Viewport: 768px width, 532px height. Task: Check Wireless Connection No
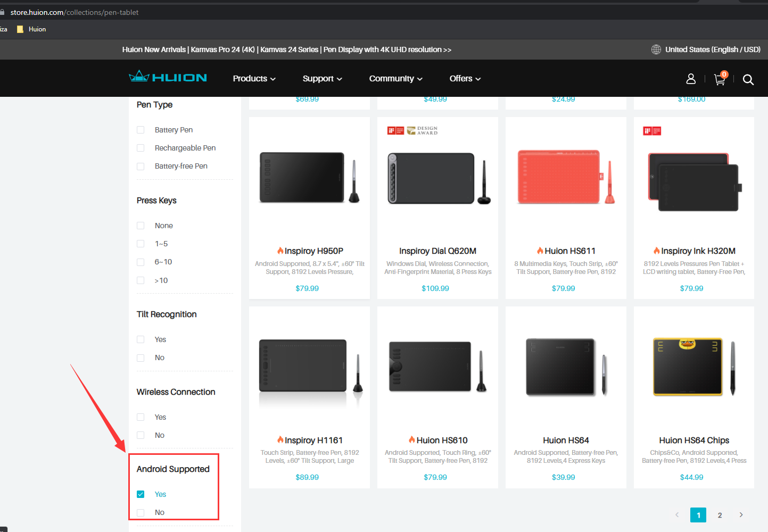pyautogui.click(x=141, y=435)
